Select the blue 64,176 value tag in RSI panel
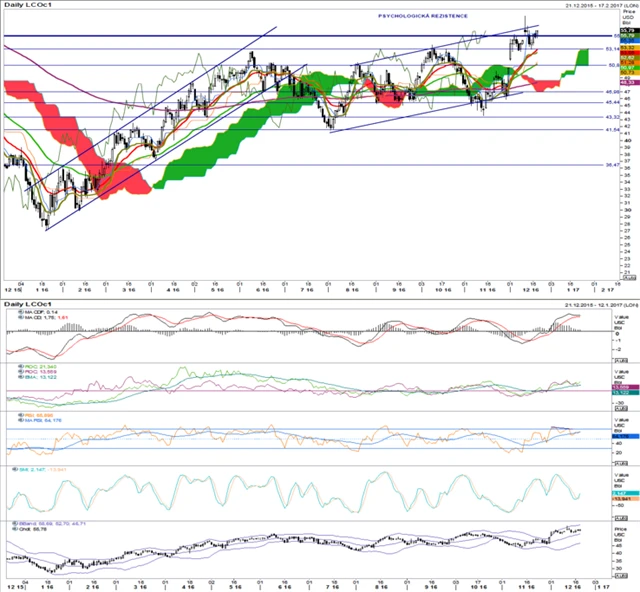This screenshot has height=592, width=640. click(x=625, y=436)
